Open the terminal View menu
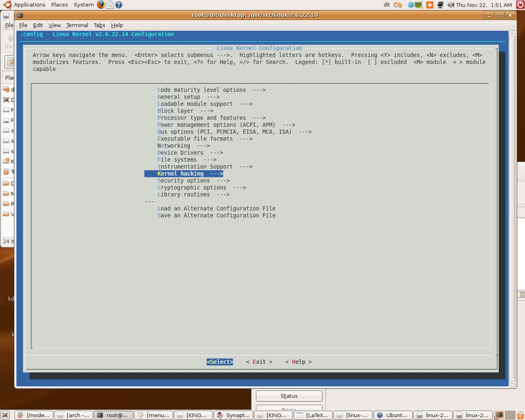 (54, 25)
